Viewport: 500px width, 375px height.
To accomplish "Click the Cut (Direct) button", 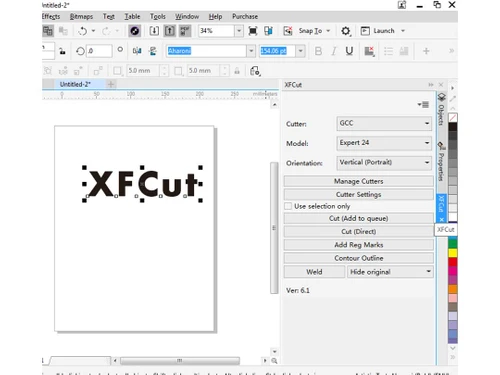I will coord(358,231).
